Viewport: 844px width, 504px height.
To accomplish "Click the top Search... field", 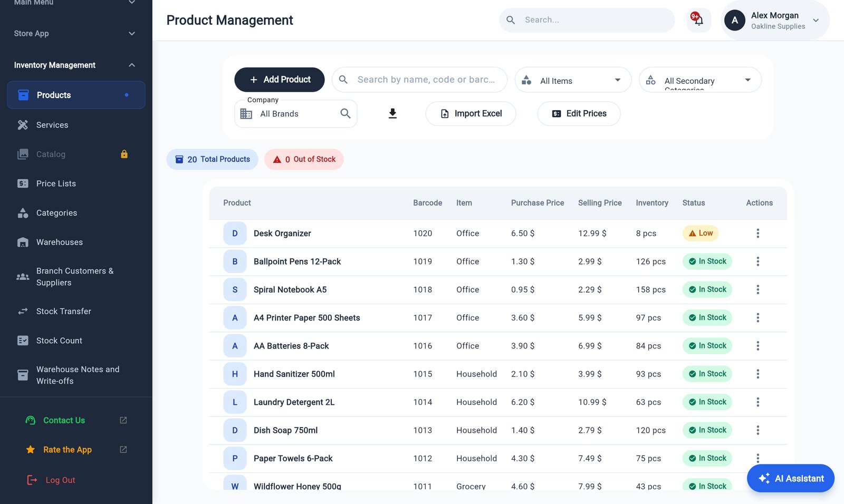I will point(587,20).
